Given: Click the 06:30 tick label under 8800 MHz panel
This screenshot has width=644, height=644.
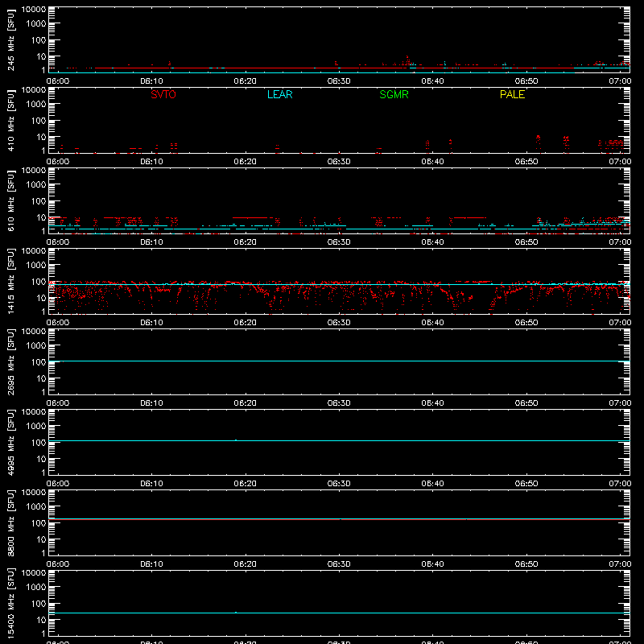Looking at the screenshot, I should [x=339, y=564].
